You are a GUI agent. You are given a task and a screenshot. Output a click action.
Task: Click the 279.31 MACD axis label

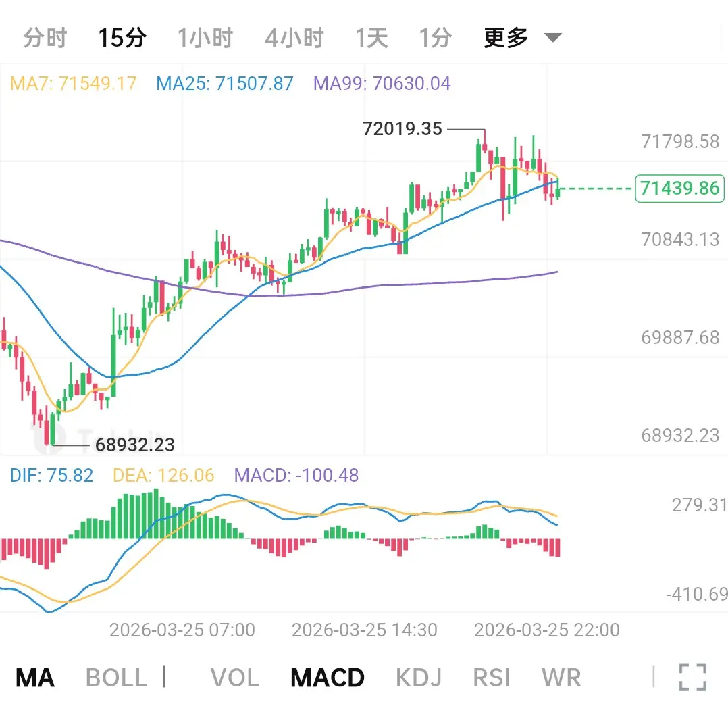click(x=699, y=505)
